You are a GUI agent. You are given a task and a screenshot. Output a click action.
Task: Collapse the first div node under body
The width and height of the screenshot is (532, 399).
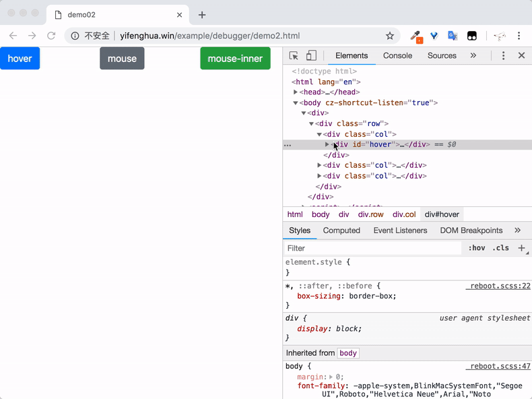[x=304, y=113]
